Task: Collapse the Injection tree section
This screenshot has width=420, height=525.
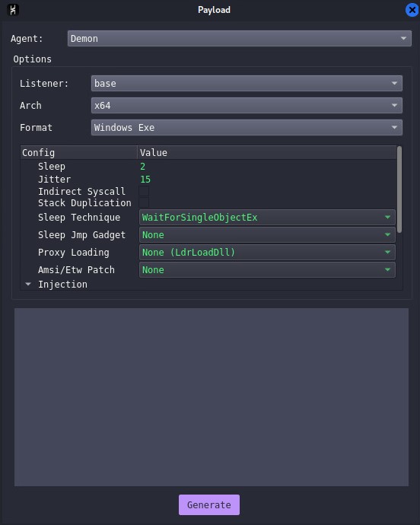Action: coord(28,285)
